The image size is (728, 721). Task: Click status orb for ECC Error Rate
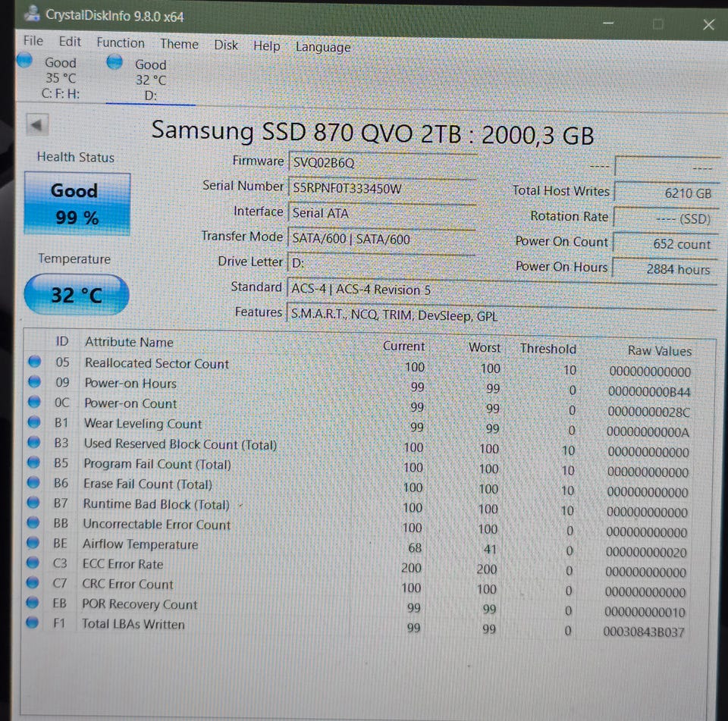[33, 563]
